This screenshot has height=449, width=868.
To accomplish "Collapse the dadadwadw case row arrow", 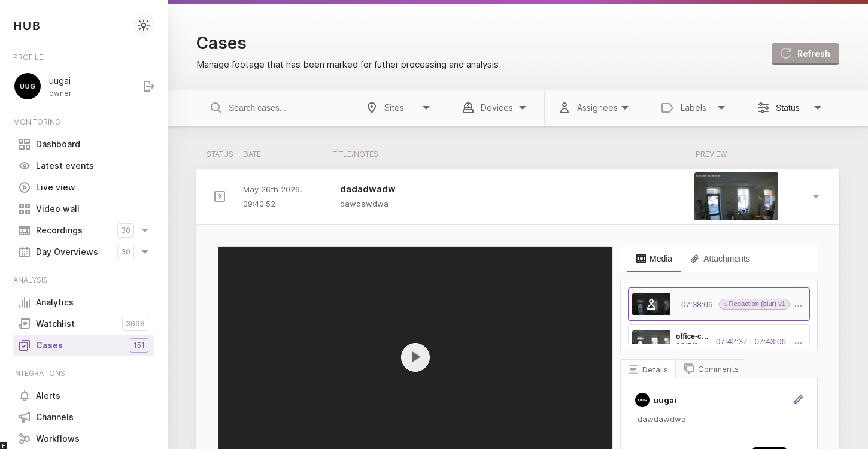I will click(816, 196).
